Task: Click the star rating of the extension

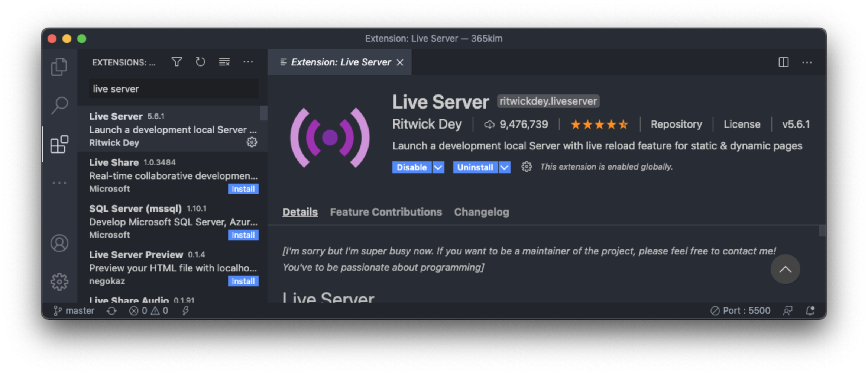Action: click(x=599, y=124)
